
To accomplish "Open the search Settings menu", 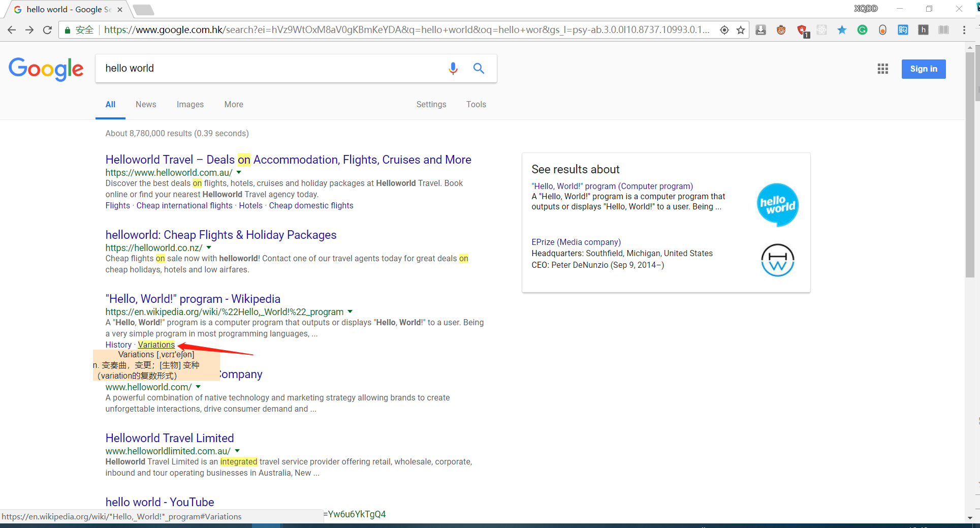I will click(431, 104).
